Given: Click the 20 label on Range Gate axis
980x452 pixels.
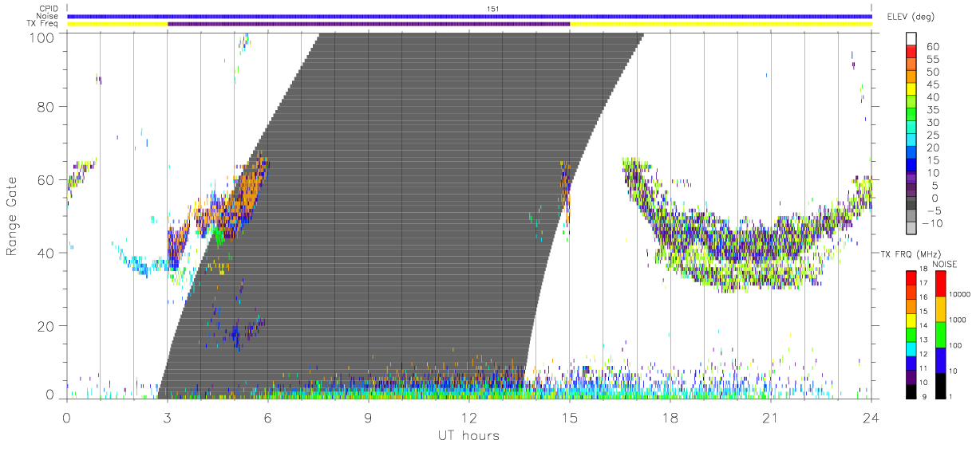Looking at the screenshot, I should (x=45, y=327).
